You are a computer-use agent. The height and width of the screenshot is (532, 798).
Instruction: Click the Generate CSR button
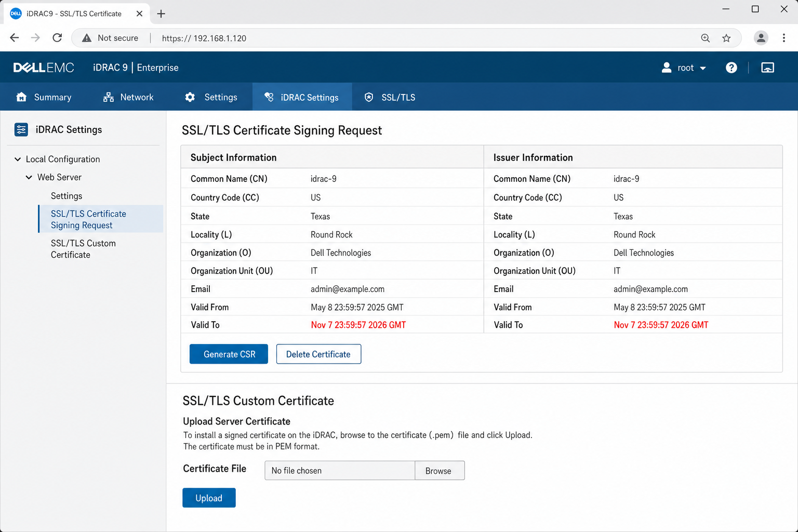229,354
